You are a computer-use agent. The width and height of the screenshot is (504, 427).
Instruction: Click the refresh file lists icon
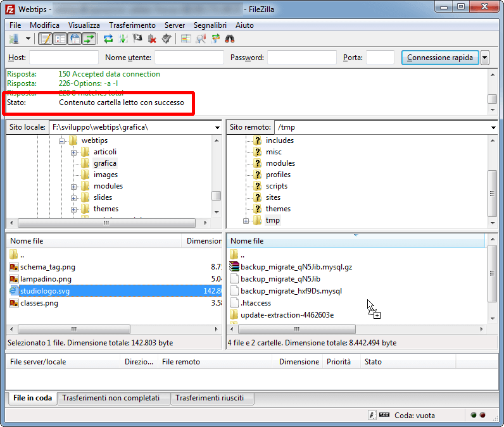pos(108,39)
